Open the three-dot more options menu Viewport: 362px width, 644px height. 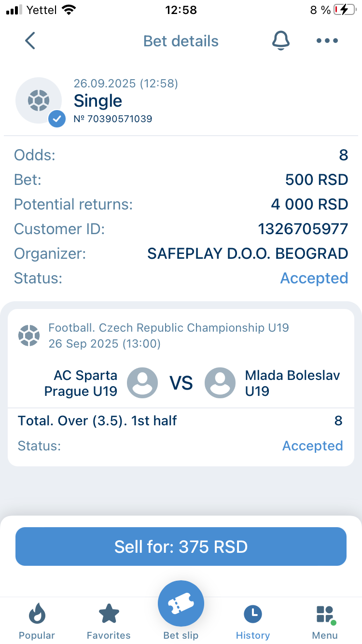pyautogui.click(x=327, y=41)
